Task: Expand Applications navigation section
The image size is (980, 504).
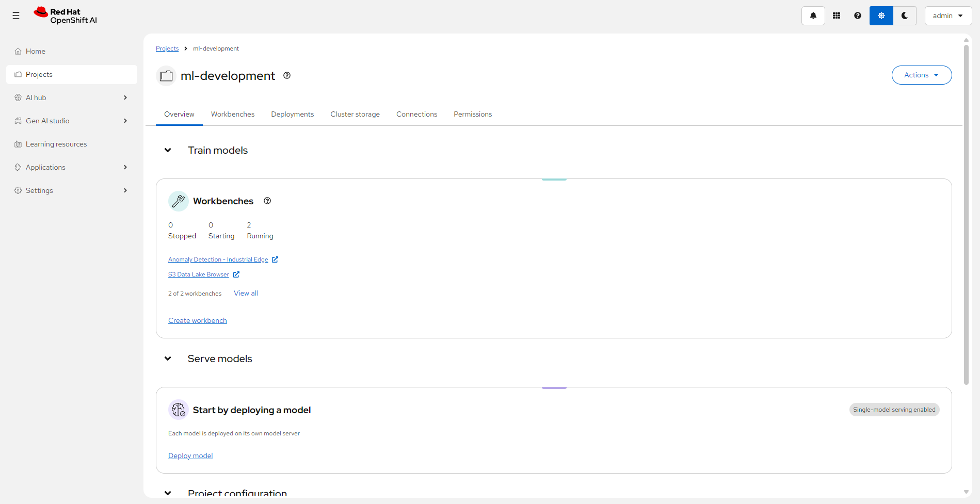Action: [x=72, y=167]
